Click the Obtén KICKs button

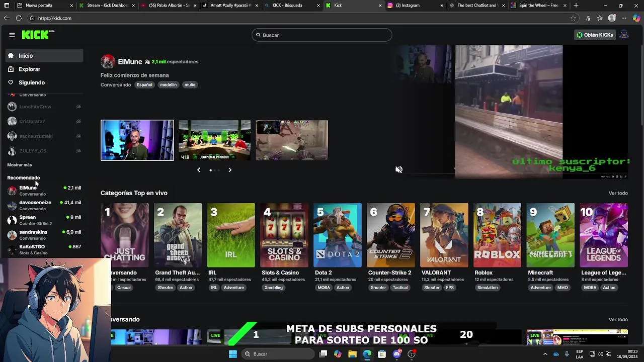click(595, 35)
